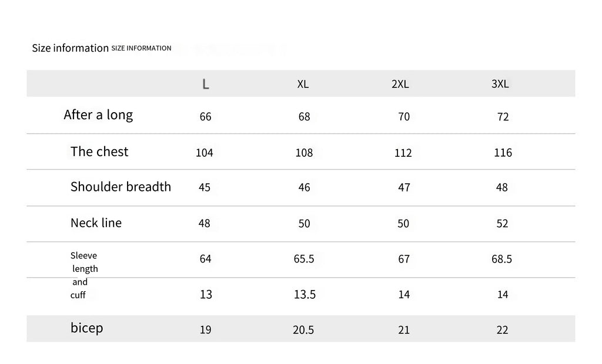Select length value 72 for 3XL
The image size is (602, 364).
[503, 117]
